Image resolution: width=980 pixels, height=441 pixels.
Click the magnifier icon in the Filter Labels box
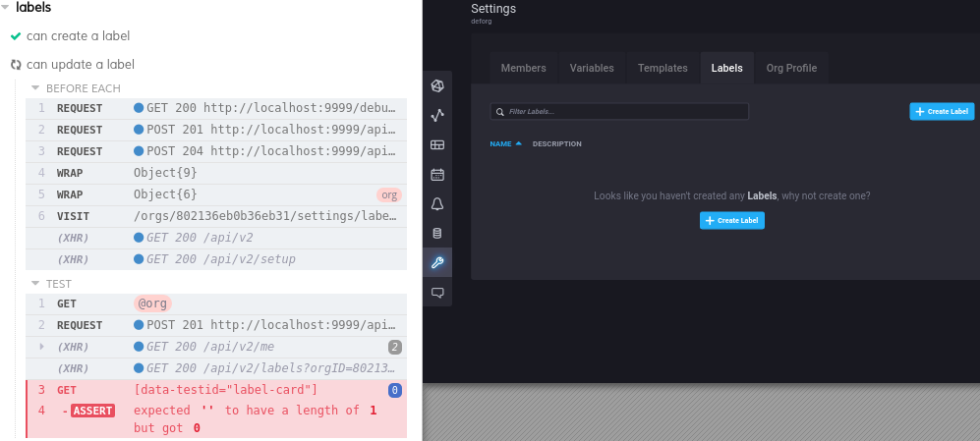[x=500, y=112]
